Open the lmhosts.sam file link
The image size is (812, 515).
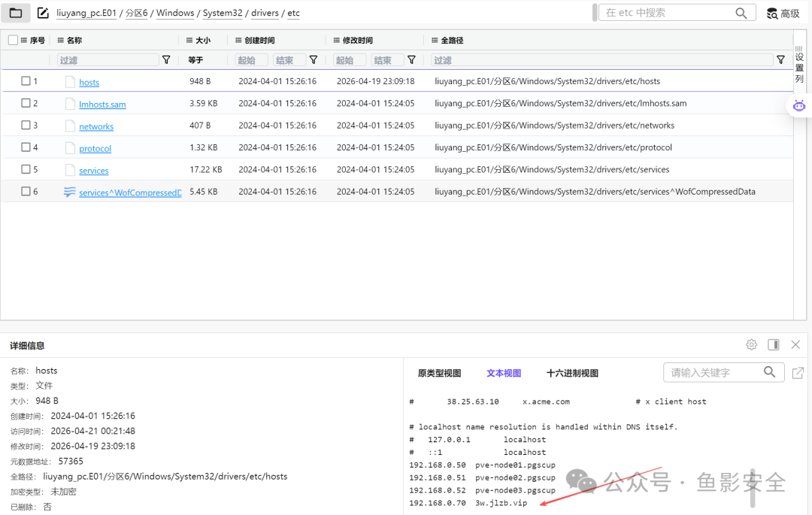(102, 104)
